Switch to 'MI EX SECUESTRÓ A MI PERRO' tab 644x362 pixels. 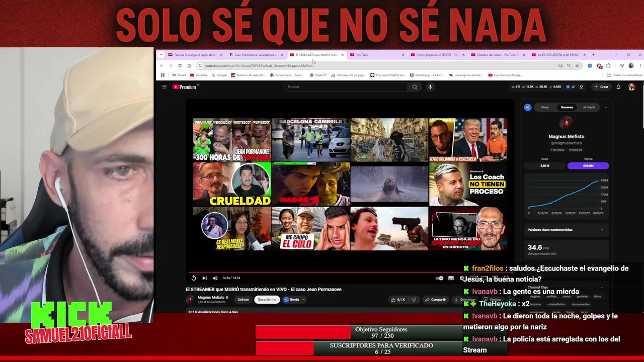click(x=558, y=55)
